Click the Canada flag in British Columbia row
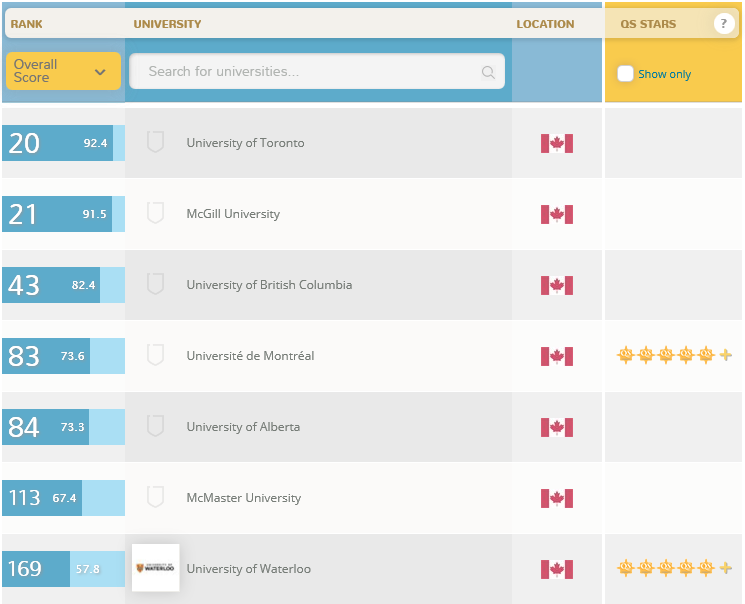Viewport: 745px width, 604px height. pyautogui.click(x=557, y=285)
